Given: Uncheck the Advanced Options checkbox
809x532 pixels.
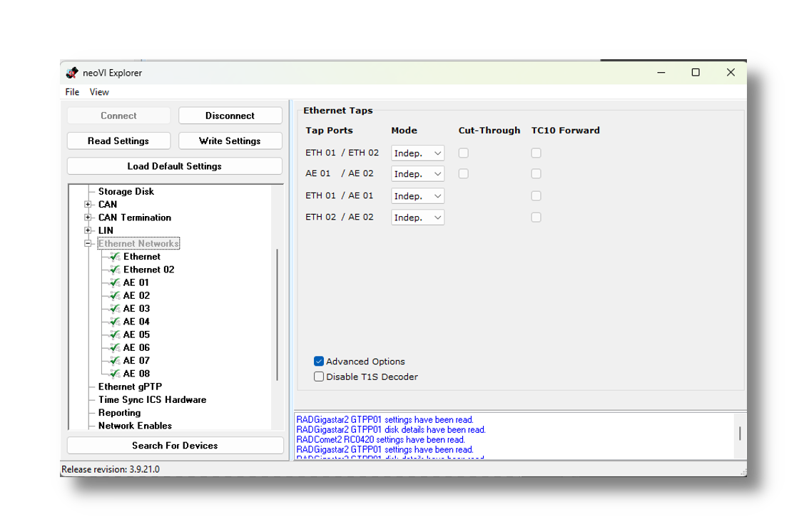Looking at the screenshot, I should (x=318, y=362).
